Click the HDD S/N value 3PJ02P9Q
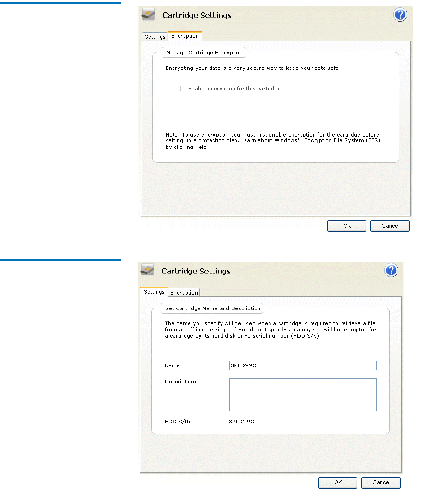Viewport: 448px width, 490px height. click(x=242, y=422)
